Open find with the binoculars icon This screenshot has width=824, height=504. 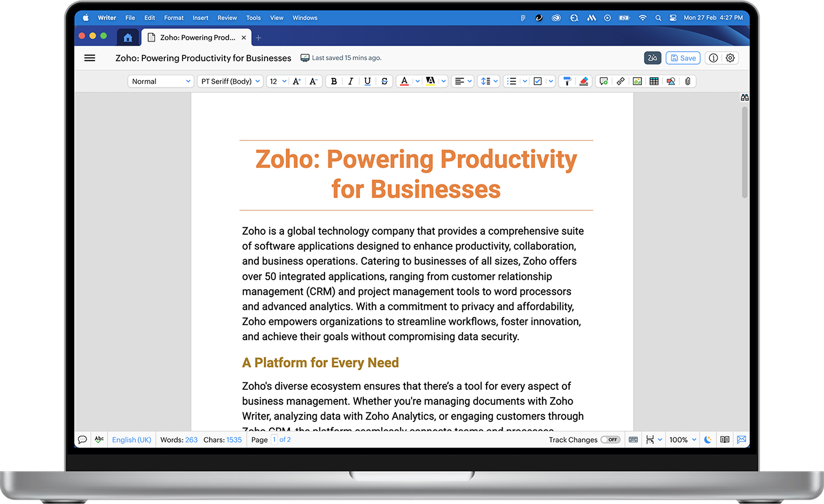(744, 98)
